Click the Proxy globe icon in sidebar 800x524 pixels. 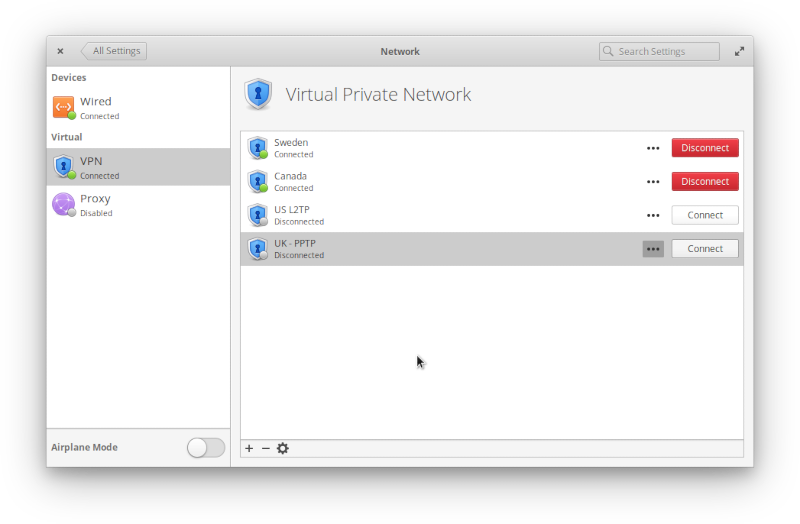[x=64, y=205]
